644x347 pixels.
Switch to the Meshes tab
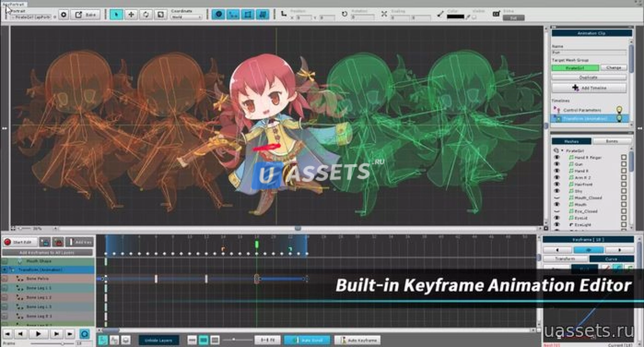[571, 142]
